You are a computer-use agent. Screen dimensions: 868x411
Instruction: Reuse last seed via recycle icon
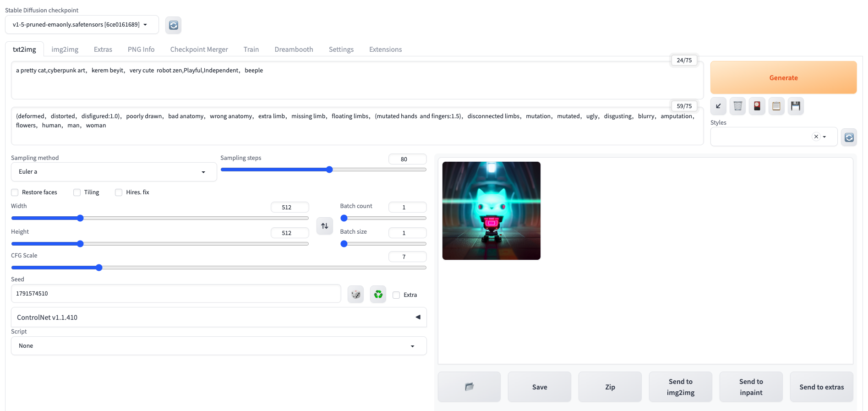[378, 294]
